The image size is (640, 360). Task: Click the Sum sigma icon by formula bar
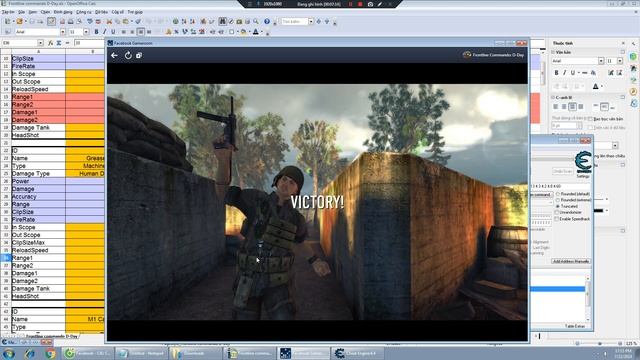click(59, 43)
